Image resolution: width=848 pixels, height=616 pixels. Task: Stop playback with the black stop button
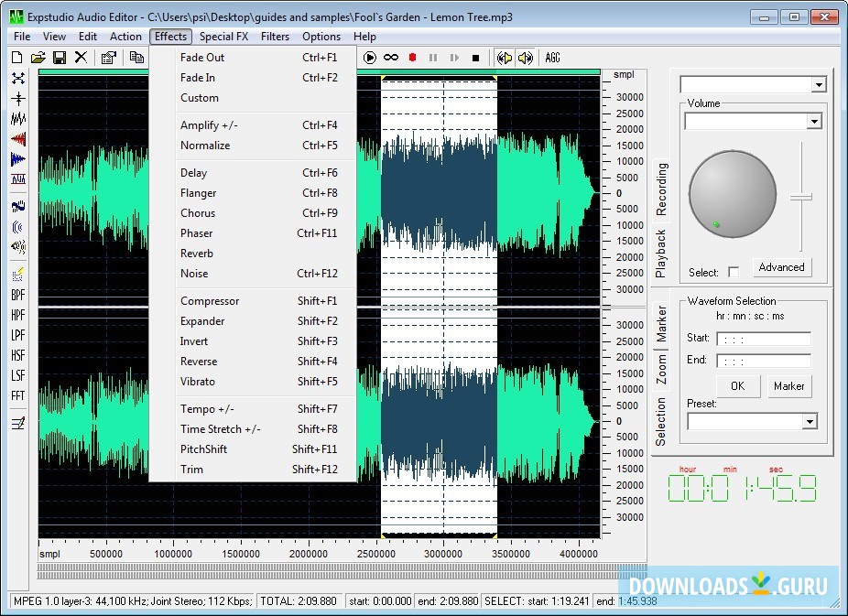475,58
